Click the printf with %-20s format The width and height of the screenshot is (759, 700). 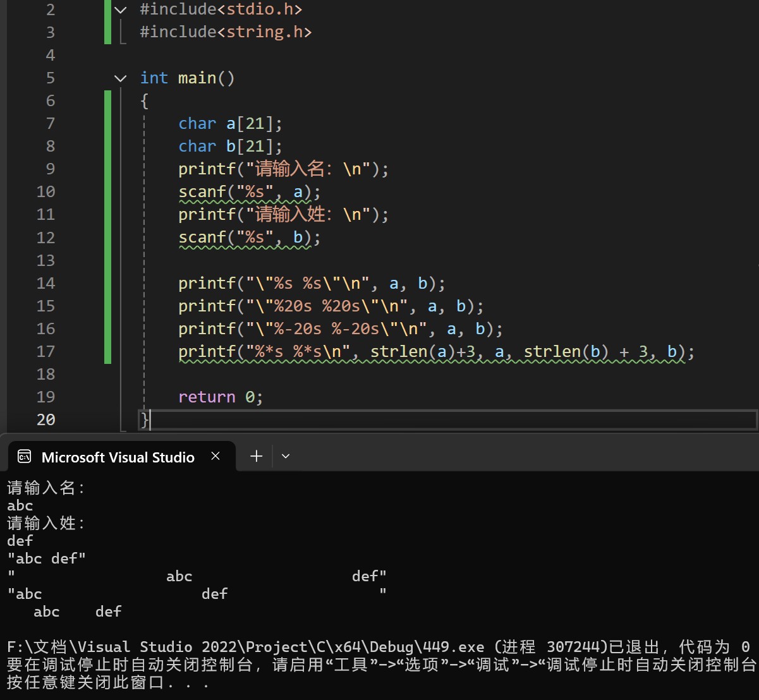coord(341,329)
